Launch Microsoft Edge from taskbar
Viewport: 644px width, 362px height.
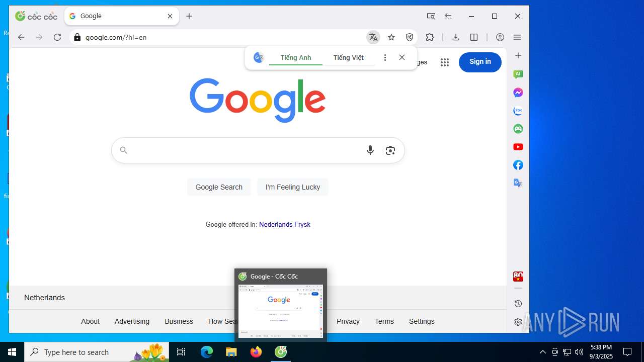(x=207, y=352)
